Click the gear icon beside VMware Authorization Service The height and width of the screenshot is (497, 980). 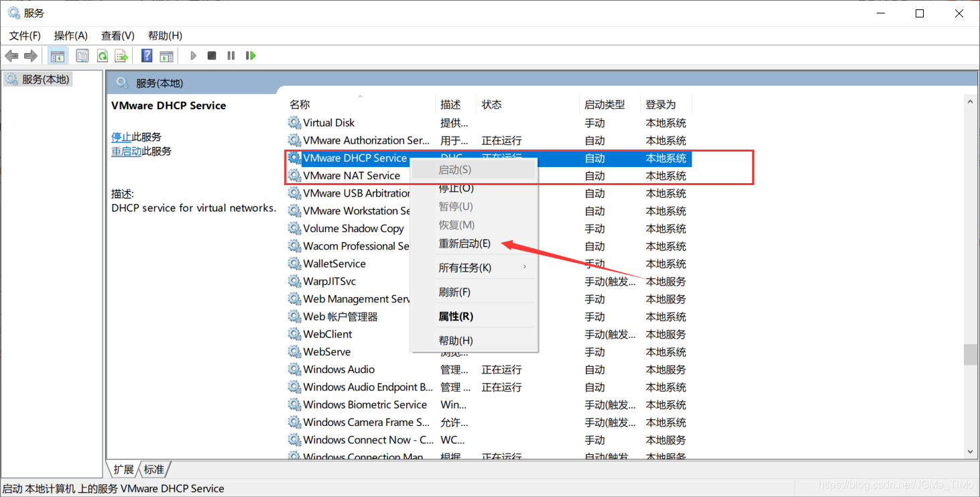pyautogui.click(x=294, y=140)
